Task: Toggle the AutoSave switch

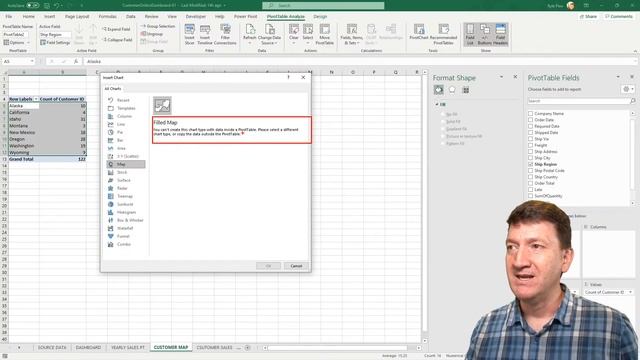Action: [33, 5]
